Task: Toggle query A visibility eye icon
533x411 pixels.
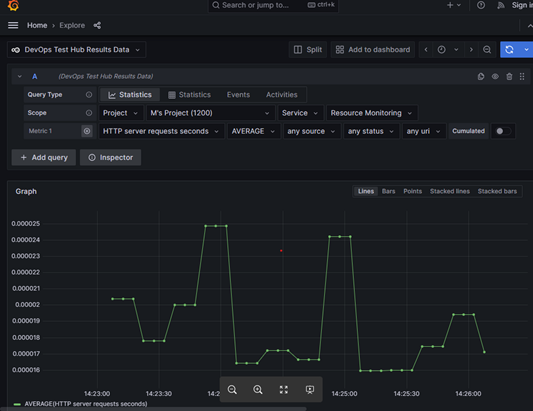Action: (495, 76)
